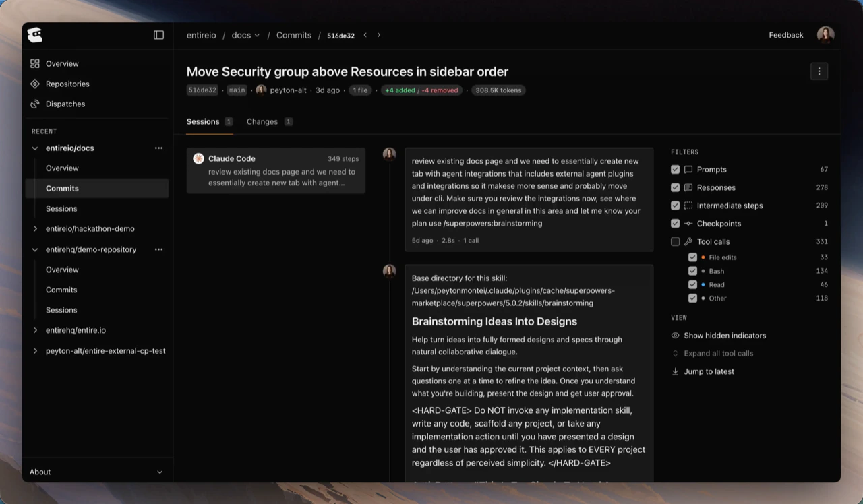Expand the entirehq/entire.io repository
863x504 pixels.
35,330
